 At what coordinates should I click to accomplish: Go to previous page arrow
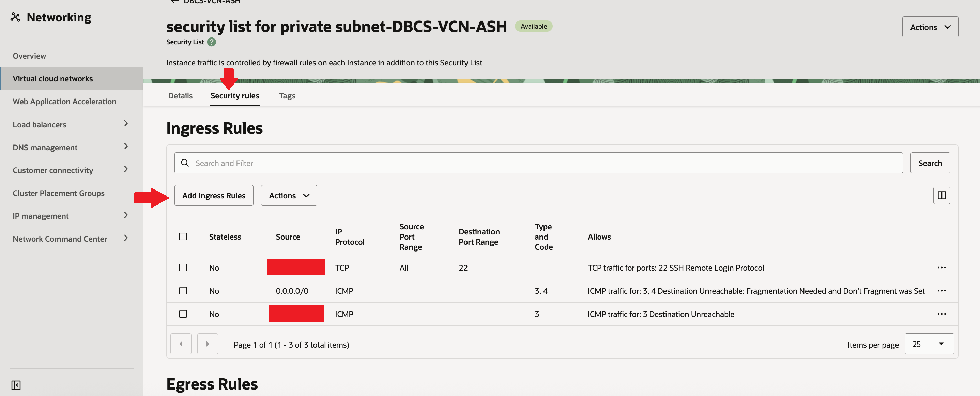tap(181, 344)
